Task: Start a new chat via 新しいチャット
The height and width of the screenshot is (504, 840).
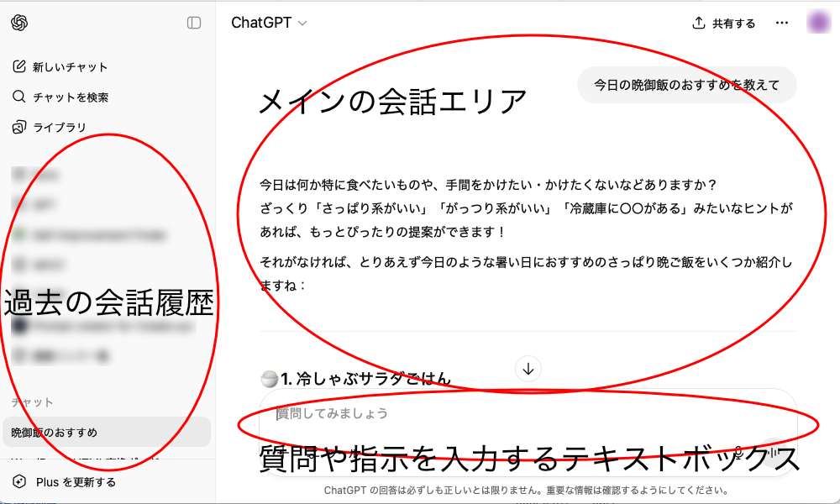Action: (x=70, y=67)
